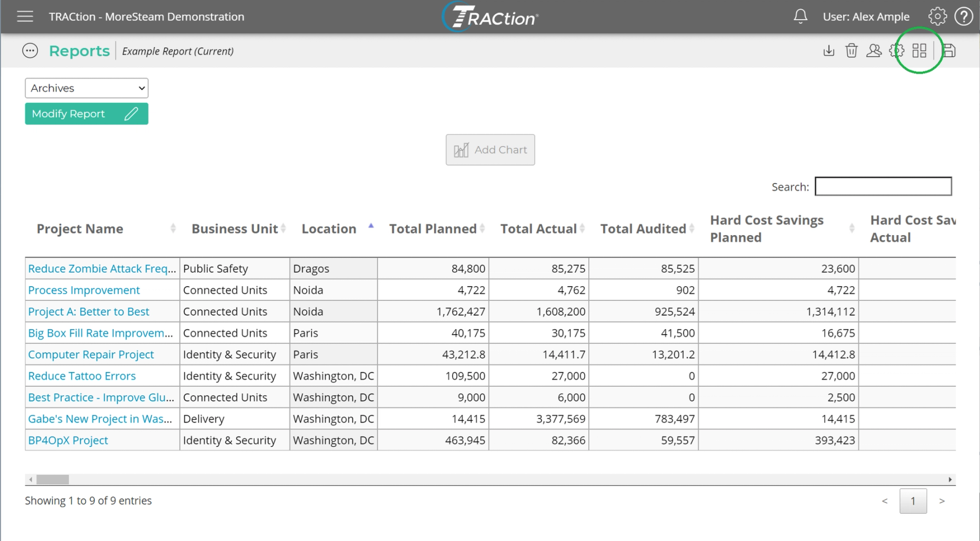The height and width of the screenshot is (541, 980).
Task: Open Project A: Better to Best link
Action: pyautogui.click(x=89, y=311)
